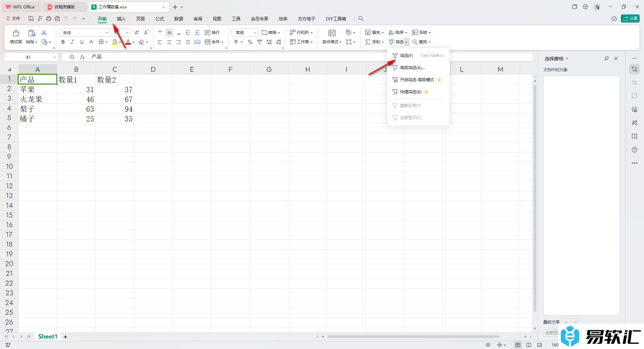Open the 文件 menu
This screenshot has height=349, width=644.
click(x=13, y=19)
